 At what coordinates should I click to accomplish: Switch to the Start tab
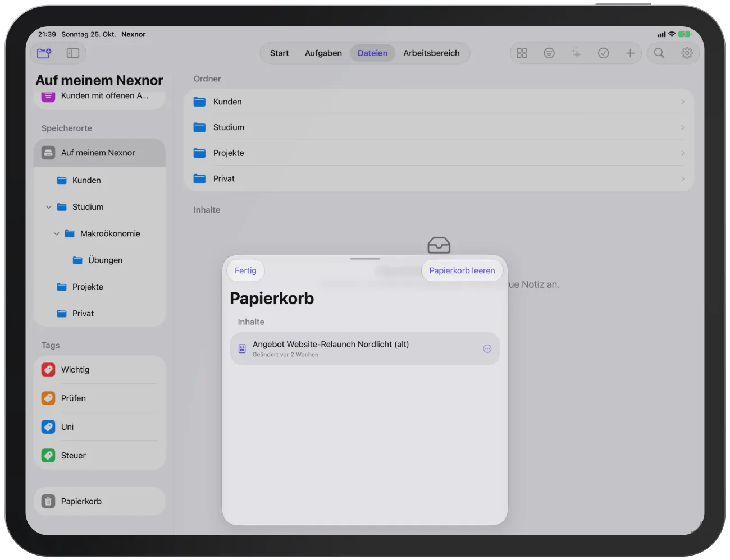pos(279,53)
